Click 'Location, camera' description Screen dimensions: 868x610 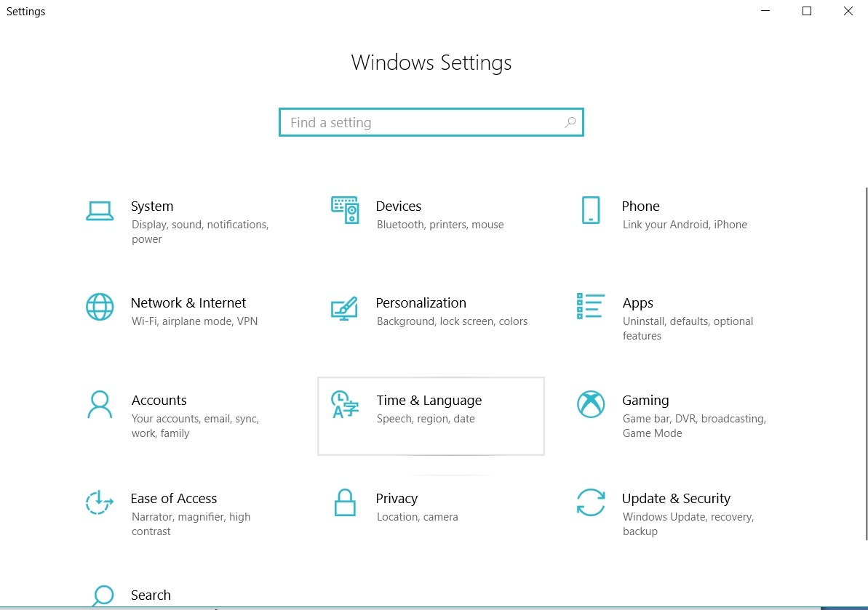(418, 517)
